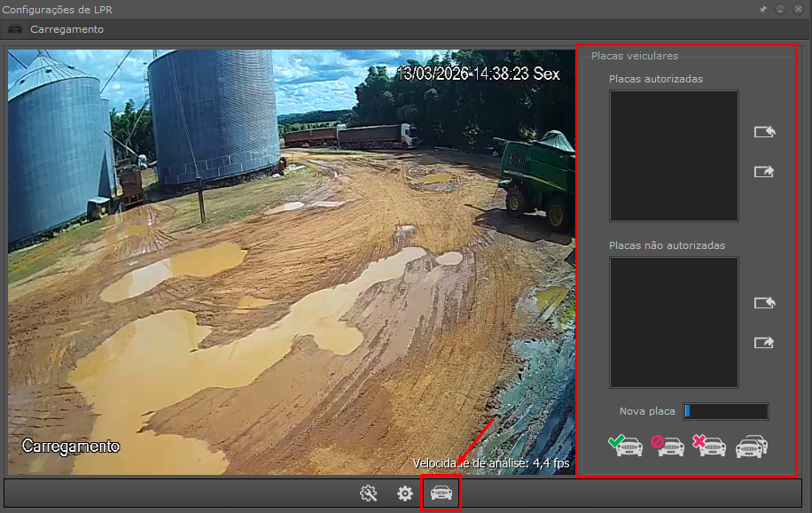Click inside the Placas não autorizadas list box
The image size is (812, 513).
click(x=674, y=323)
